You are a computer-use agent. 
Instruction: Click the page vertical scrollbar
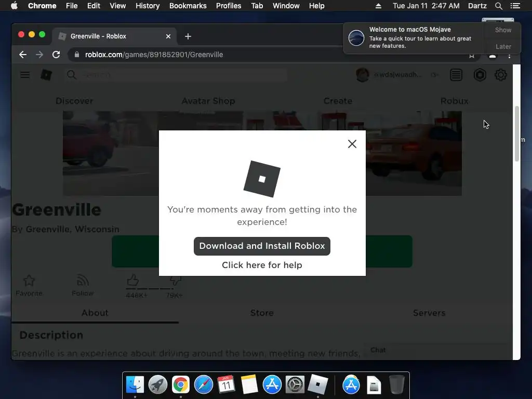[517, 134]
